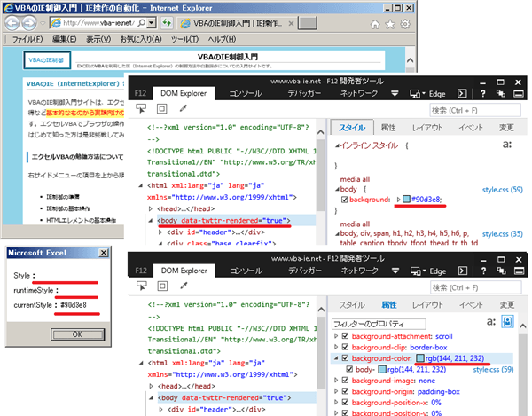Click OK in the Microsoft Excel dialog
This screenshot has width=532, height=416.
77,334
